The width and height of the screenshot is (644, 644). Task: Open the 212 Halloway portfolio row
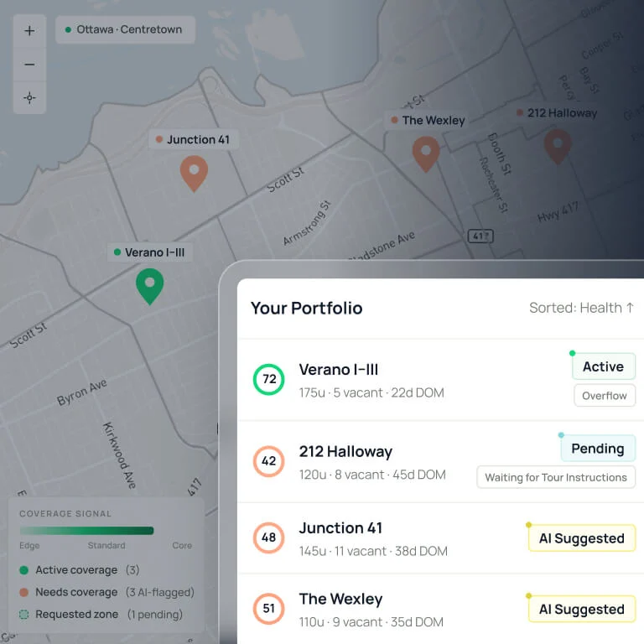(x=440, y=462)
